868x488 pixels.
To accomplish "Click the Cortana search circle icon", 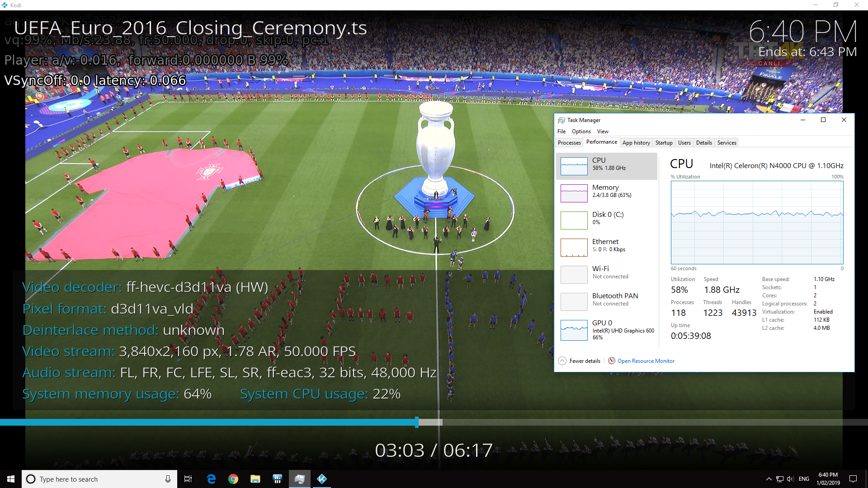I will (31, 479).
